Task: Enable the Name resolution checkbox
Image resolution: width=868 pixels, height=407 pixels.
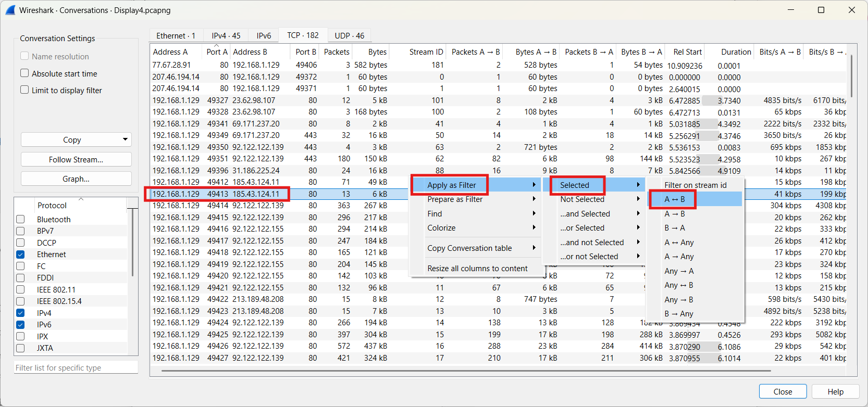Action: coord(24,56)
